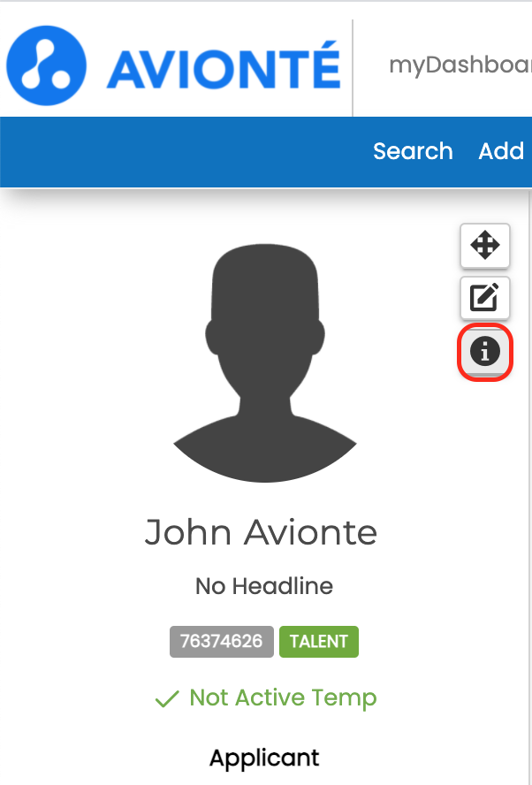Click the talent profile silhouette avatar
Screen dimensions: 532x785
click(x=265, y=363)
